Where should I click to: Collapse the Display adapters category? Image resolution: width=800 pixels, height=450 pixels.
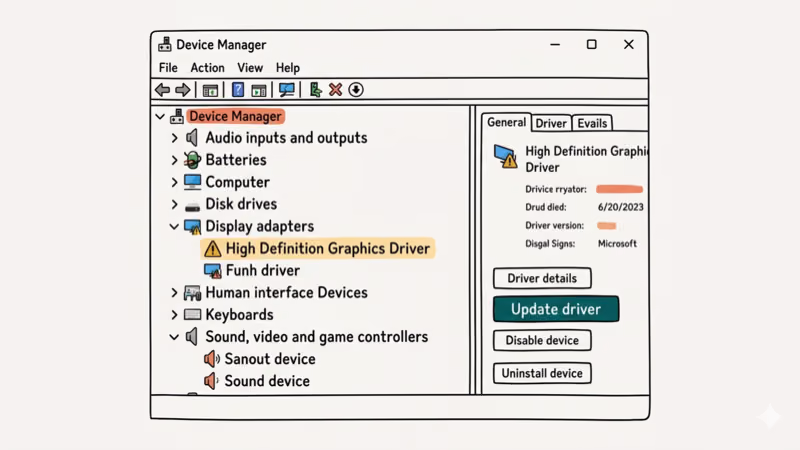click(174, 227)
